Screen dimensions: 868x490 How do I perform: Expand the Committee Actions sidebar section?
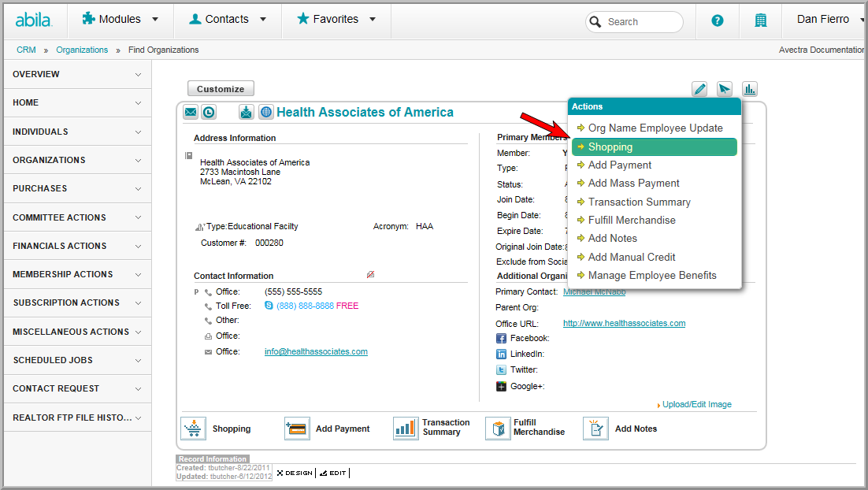point(77,217)
